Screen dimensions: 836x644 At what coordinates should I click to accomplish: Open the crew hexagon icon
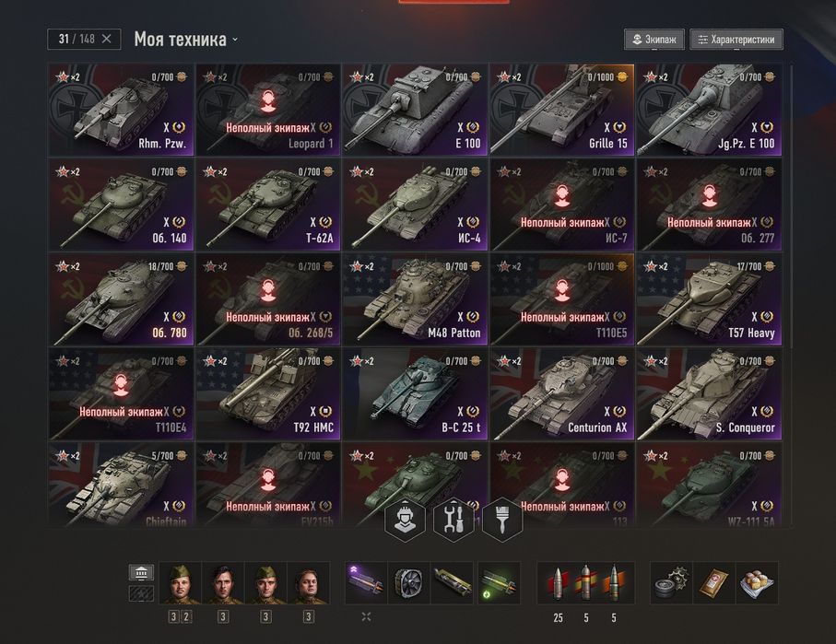[x=405, y=520]
